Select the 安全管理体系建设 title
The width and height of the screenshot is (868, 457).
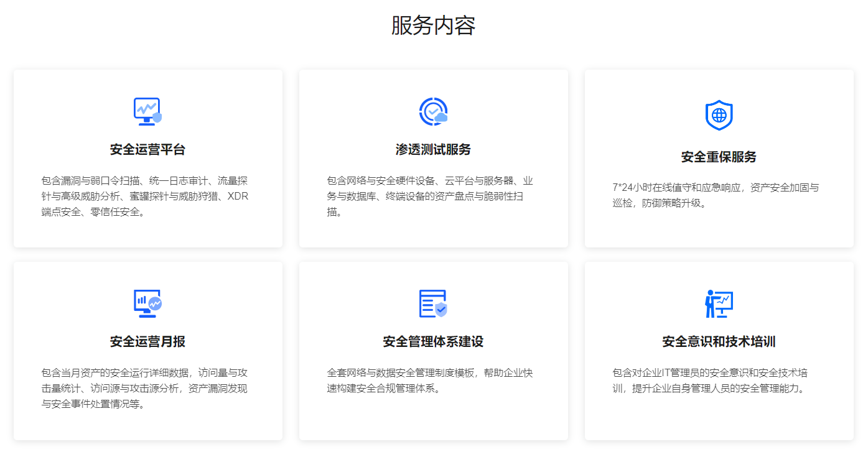coord(433,342)
